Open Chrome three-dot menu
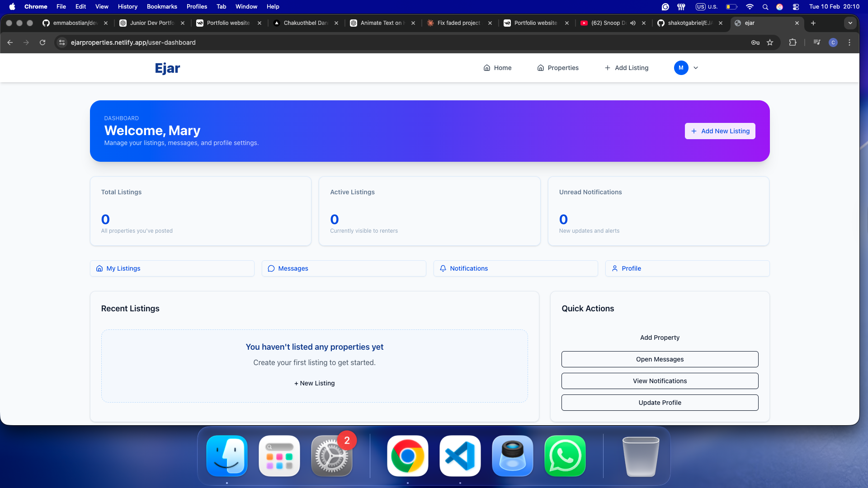 tap(849, 42)
